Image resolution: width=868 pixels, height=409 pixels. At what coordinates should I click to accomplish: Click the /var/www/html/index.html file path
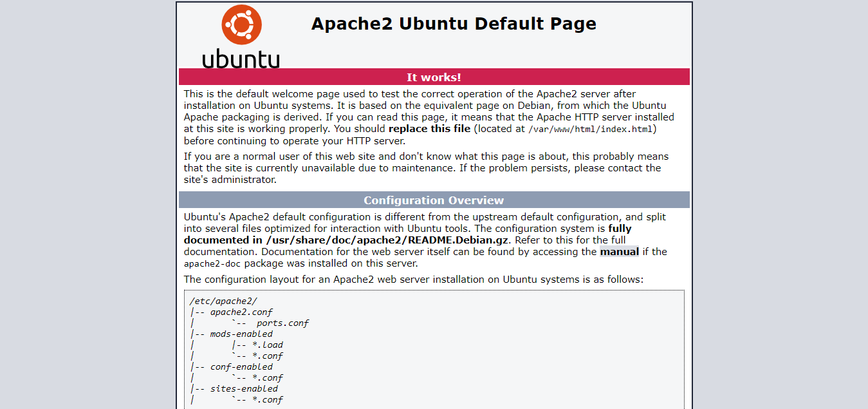tap(591, 129)
